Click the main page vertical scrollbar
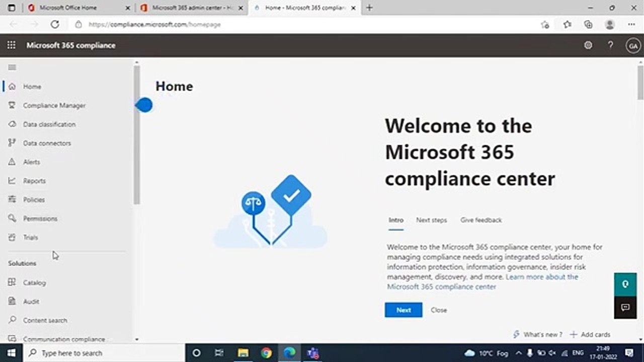644x362 pixels. 640,83
